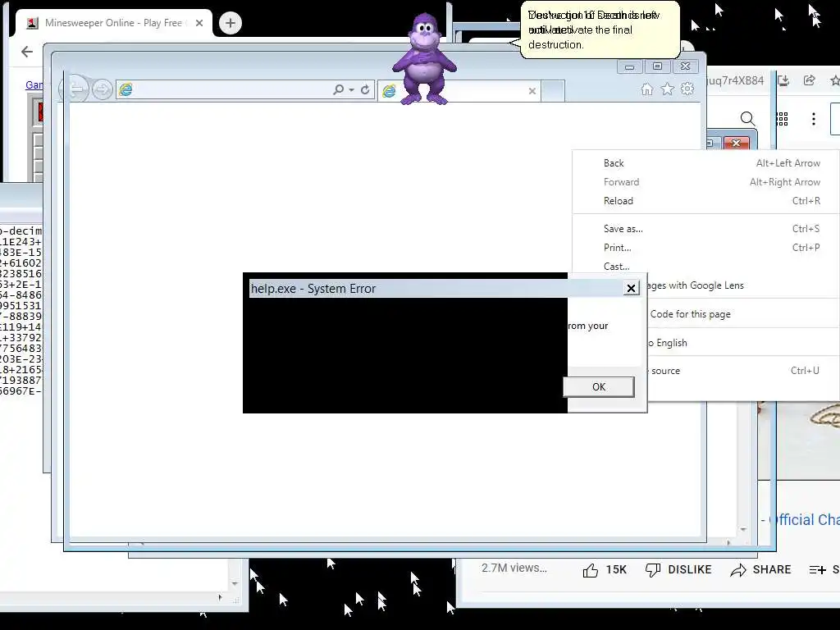Viewport: 840px width, 630px height.
Task: Select Back in the context menu
Action: pyautogui.click(x=705, y=163)
